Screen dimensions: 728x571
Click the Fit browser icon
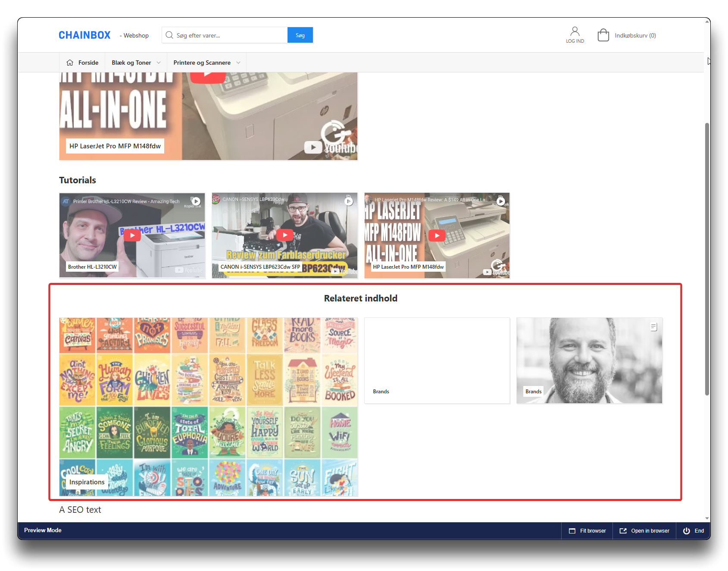pyautogui.click(x=572, y=531)
